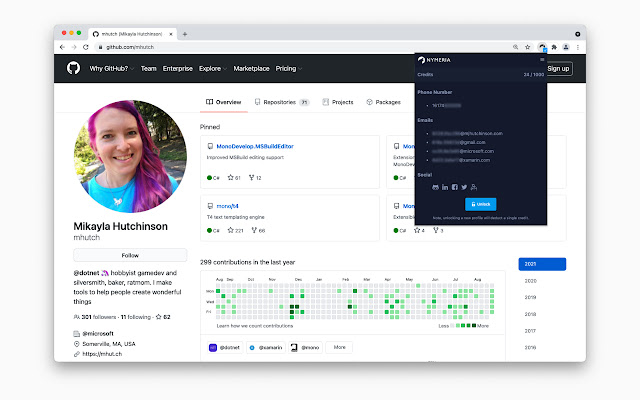Viewport: 640px width, 400px height.
Task: Open the Chrome three-dot menu
Action: tap(578, 47)
